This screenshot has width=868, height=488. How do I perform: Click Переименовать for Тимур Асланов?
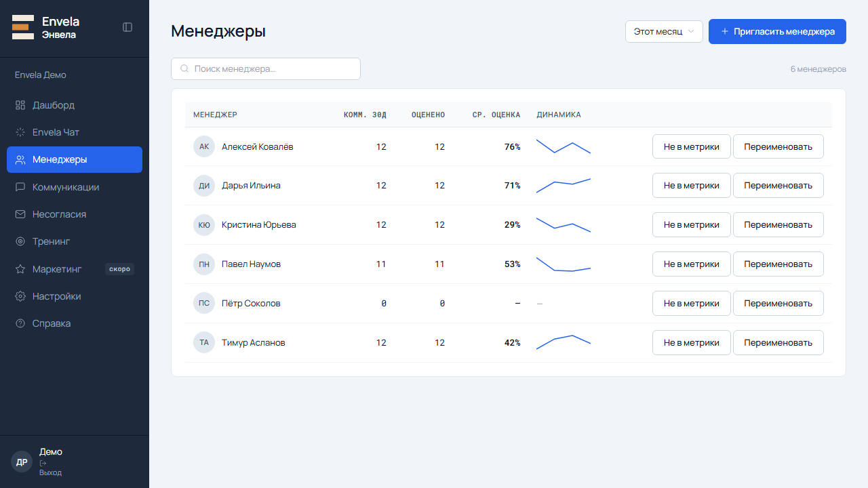pos(778,343)
